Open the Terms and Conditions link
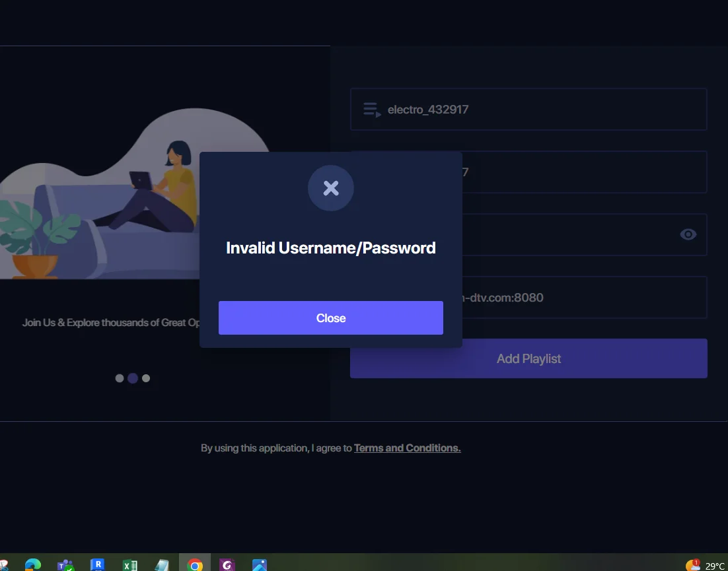 [407, 448]
